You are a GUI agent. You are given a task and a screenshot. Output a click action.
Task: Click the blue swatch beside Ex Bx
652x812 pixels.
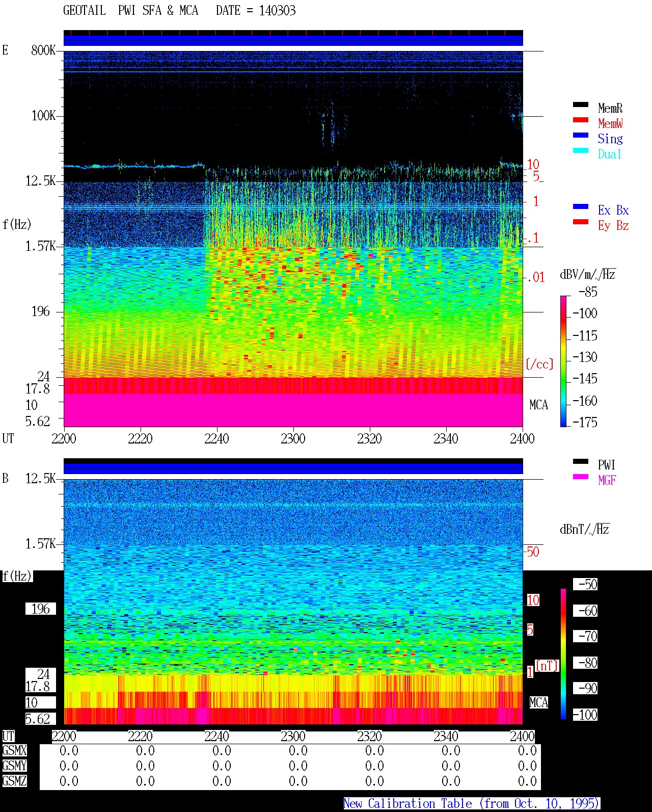(x=581, y=207)
